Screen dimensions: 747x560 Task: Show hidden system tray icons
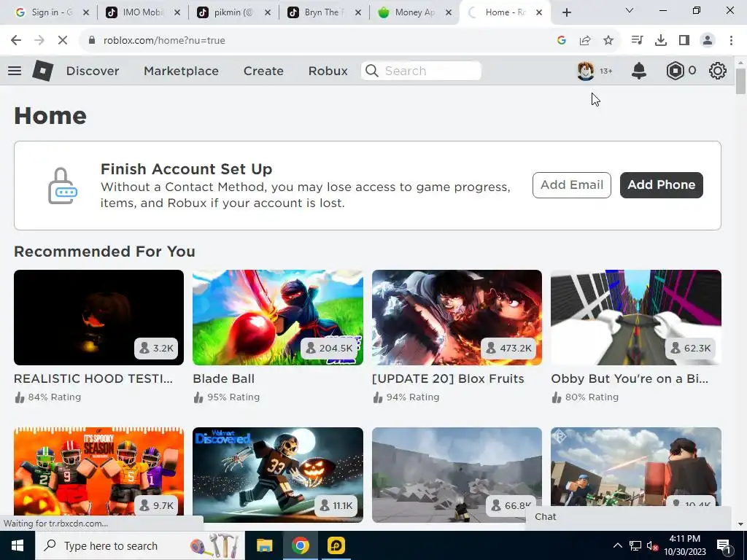617,545
